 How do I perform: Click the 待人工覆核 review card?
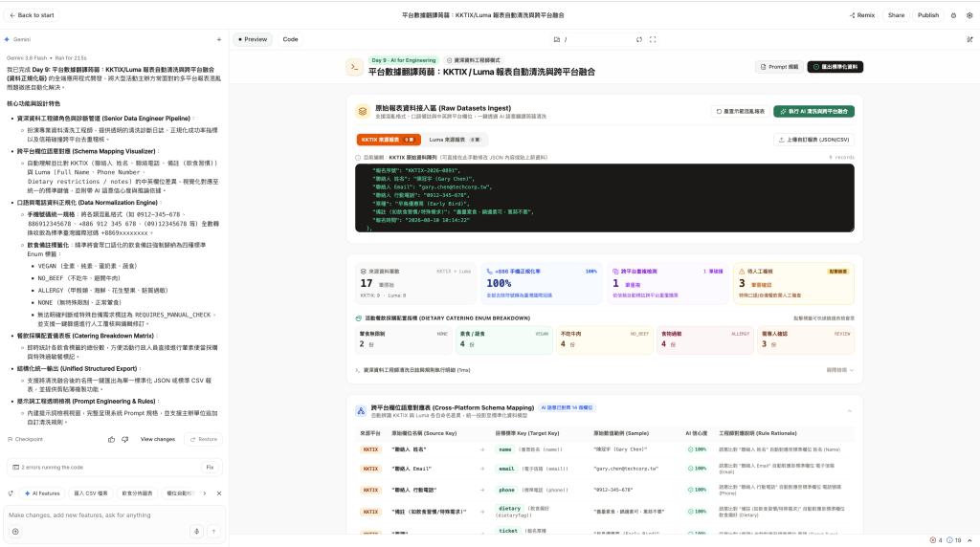(x=793, y=283)
